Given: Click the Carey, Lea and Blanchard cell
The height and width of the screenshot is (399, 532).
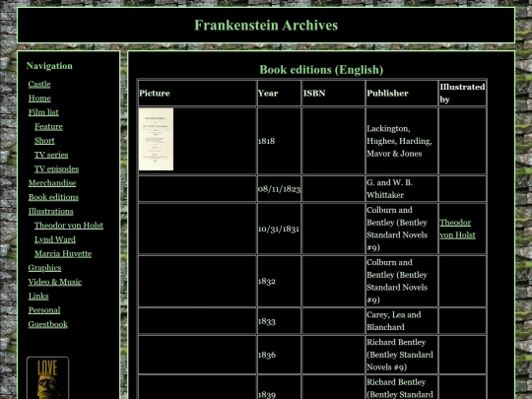Looking at the screenshot, I should 402,321.
